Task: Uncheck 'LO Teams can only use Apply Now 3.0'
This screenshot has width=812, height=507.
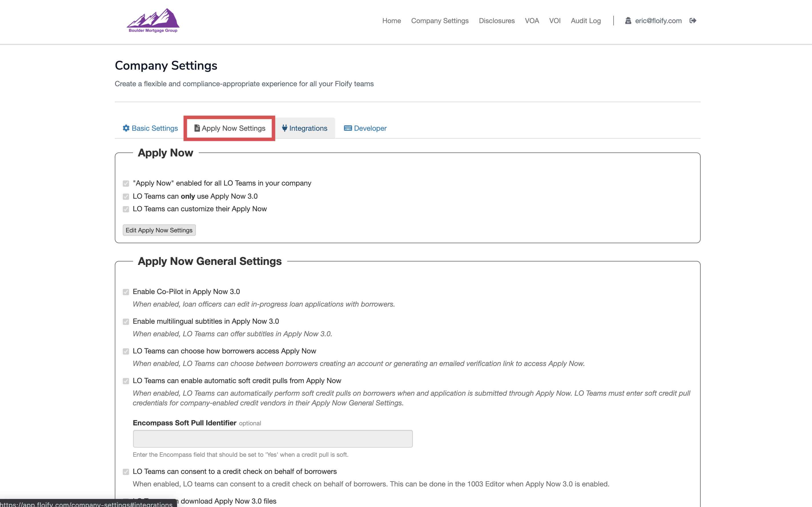Action: [126, 196]
